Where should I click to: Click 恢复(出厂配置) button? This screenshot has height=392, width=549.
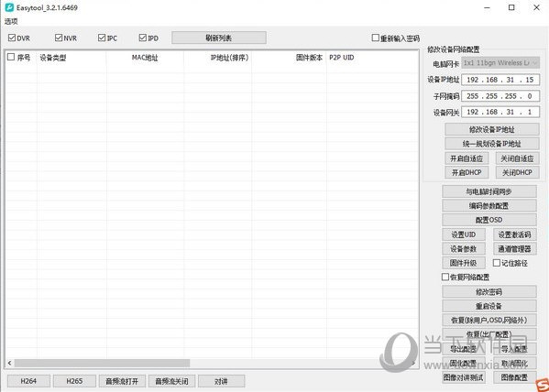[489, 334]
